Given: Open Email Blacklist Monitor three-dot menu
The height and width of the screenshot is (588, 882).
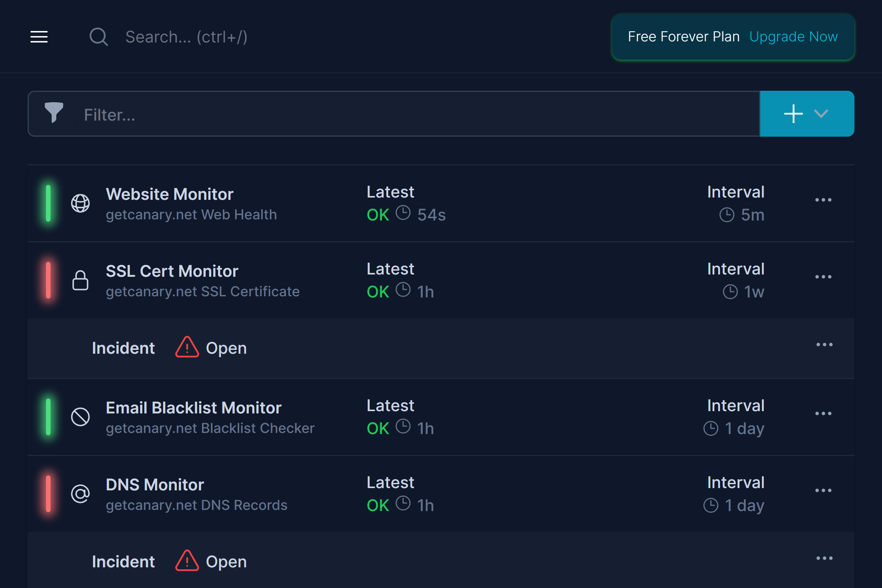Looking at the screenshot, I should pyautogui.click(x=823, y=413).
